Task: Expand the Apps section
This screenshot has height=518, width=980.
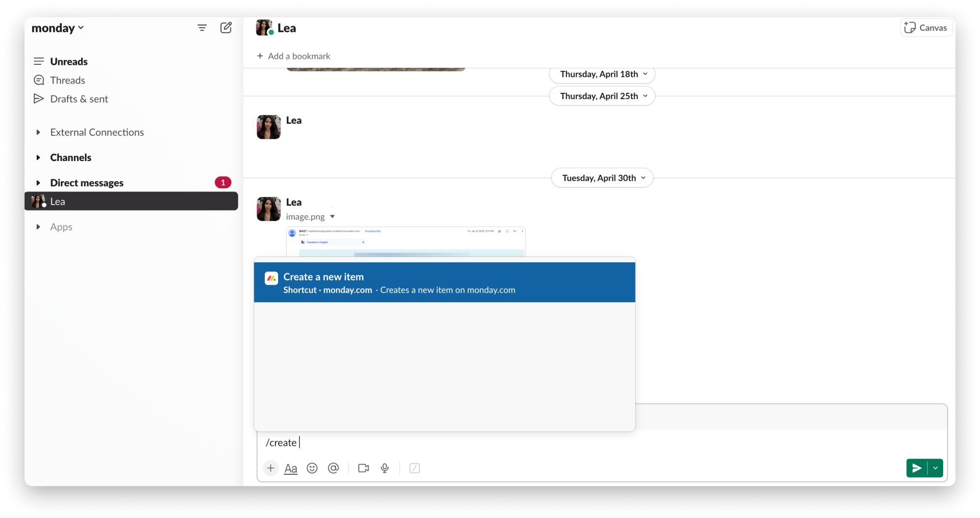Action: coord(38,227)
